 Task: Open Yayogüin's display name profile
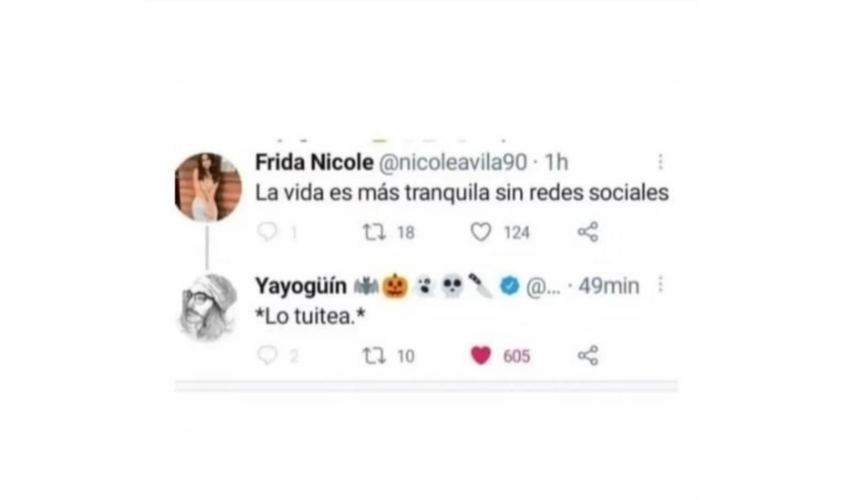(301, 286)
